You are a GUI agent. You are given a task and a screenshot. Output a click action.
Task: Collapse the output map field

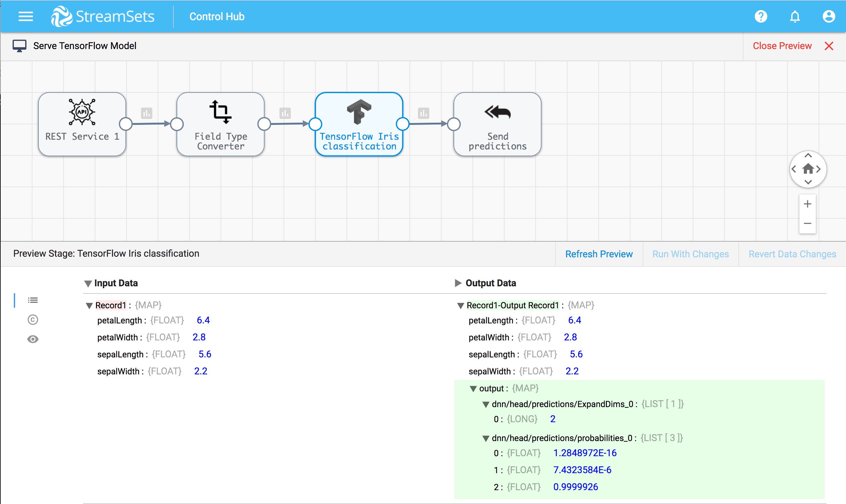click(473, 389)
